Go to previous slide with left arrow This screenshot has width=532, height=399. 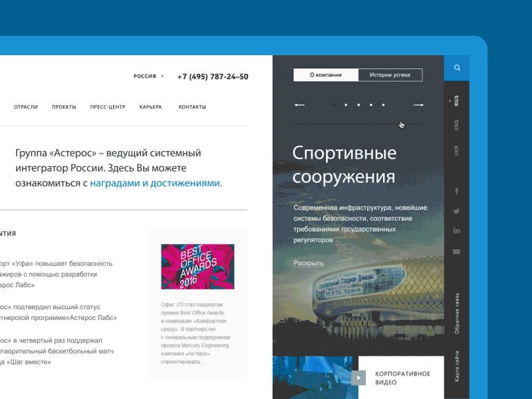(299, 105)
